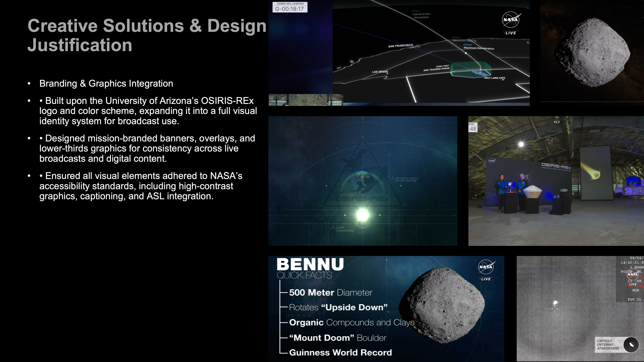The height and width of the screenshot is (362, 644).
Task: Click the glowing sun flare above Cape Canaveral
Action: [x=362, y=215]
